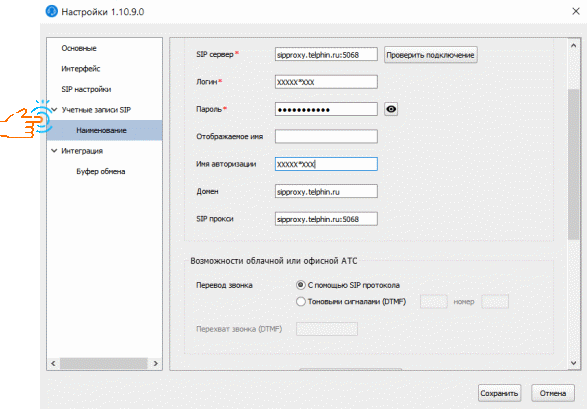Collapse the 'Учетные записи SIP' tree node

point(54,110)
